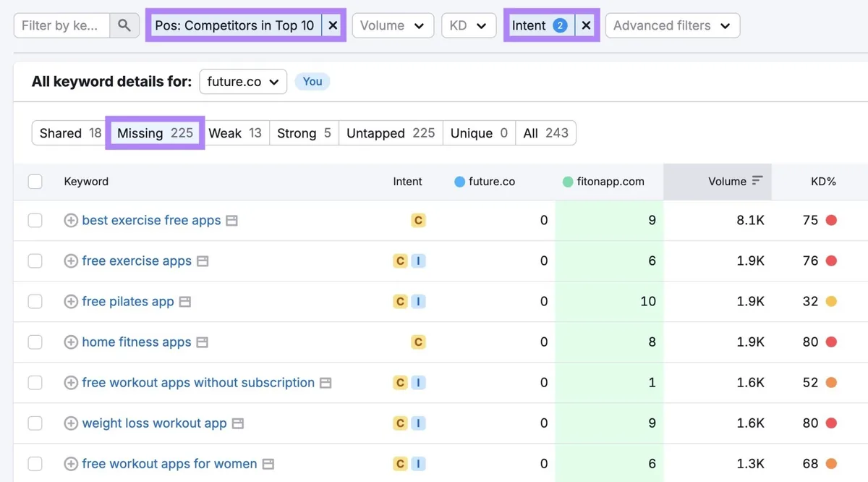Click the Volume column sort icon
The height and width of the screenshot is (482, 868).
(x=757, y=181)
